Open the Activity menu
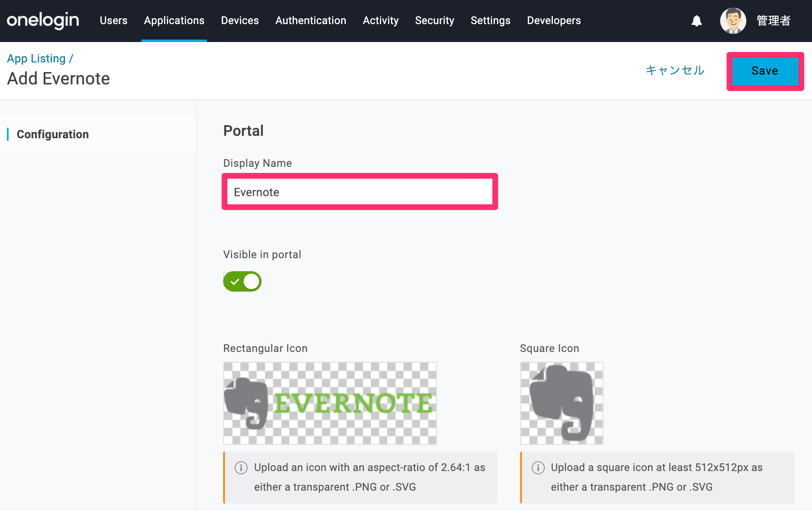 tap(381, 20)
